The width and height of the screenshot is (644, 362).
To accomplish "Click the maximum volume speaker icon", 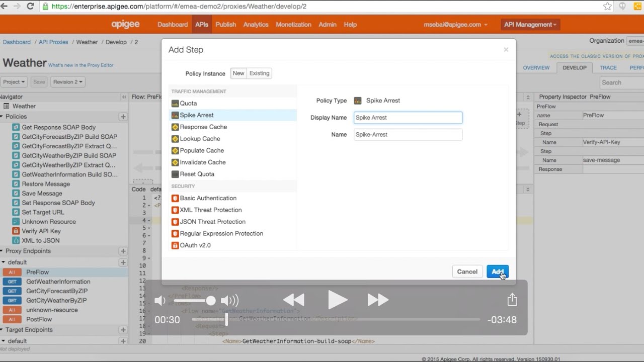I will (x=229, y=301).
